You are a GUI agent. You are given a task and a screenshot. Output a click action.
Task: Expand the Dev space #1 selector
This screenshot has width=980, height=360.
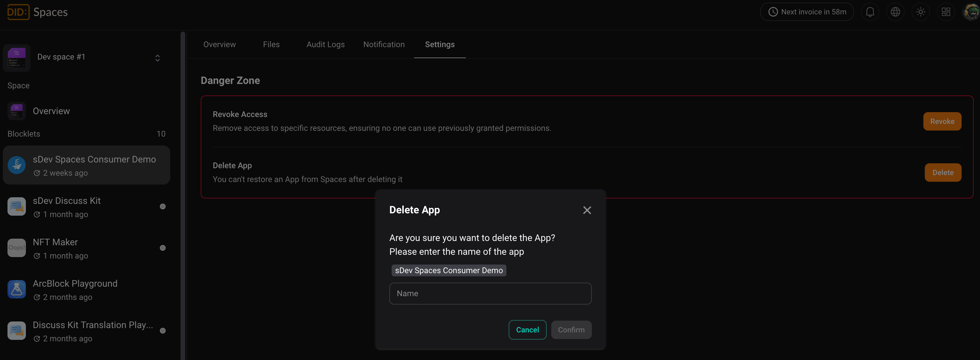(x=157, y=58)
